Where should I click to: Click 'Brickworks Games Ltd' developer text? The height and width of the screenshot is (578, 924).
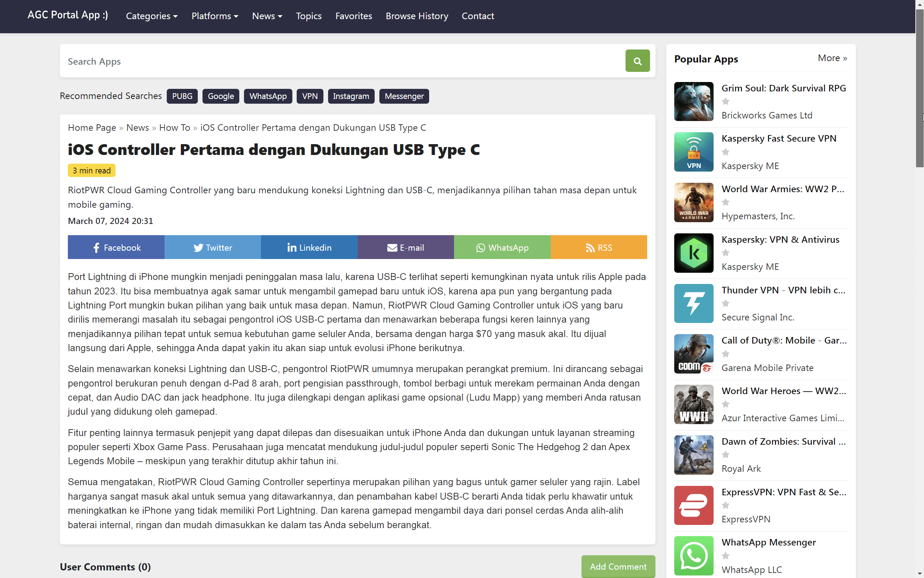767,115
